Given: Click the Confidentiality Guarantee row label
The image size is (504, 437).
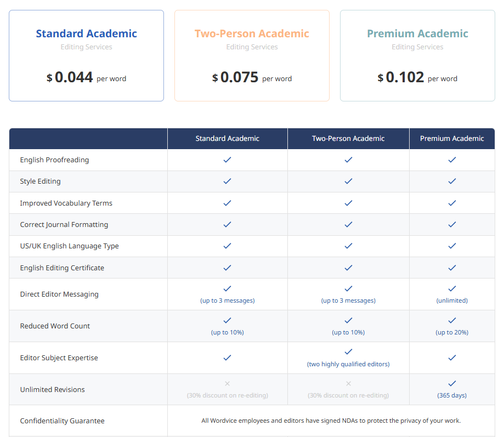Looking at the screenshot, I should coord(62,421).
